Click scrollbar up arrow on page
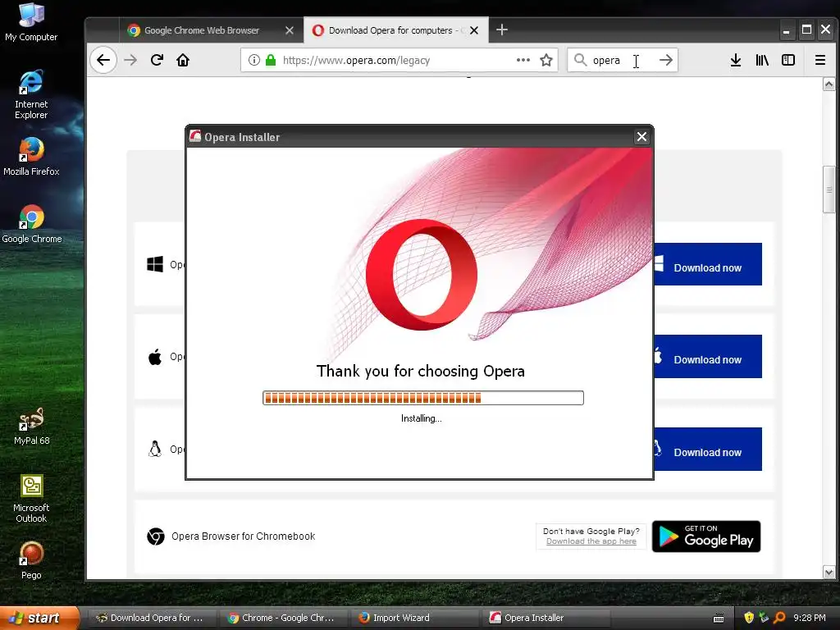Screen dimensions: 840x630 829,84
